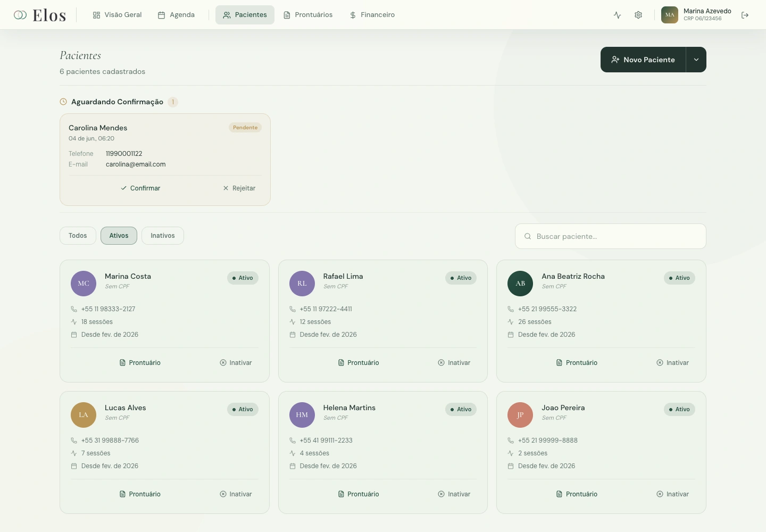Image resolution: width=766 pixels, height=532 pixels.
Task: Click sessions pulse icon on Ana Beatriz card
Action: tap(511, 322)
